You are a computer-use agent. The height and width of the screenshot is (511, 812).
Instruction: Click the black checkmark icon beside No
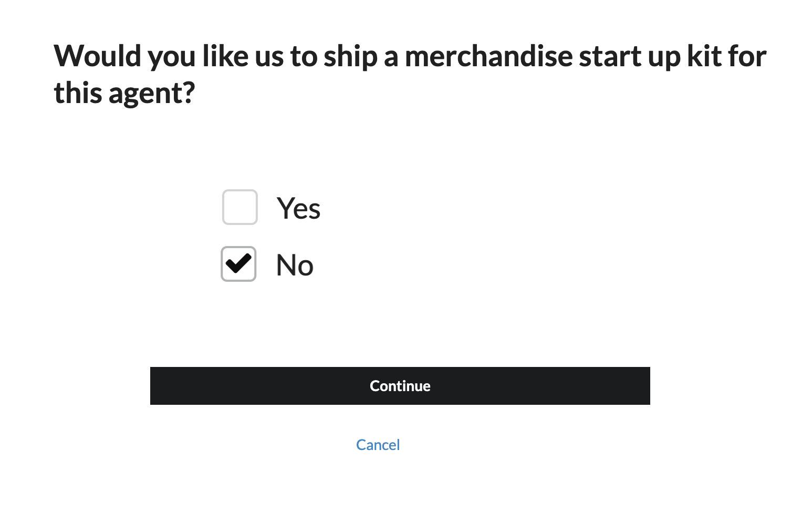click(238, 263)
